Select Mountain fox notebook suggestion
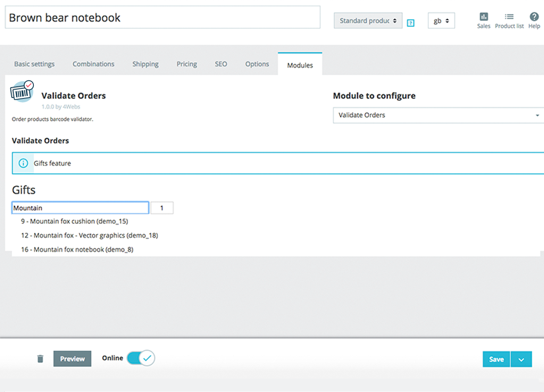Image resolution: width=544 pixels, height=392 pixels. (x=77, y=249)
